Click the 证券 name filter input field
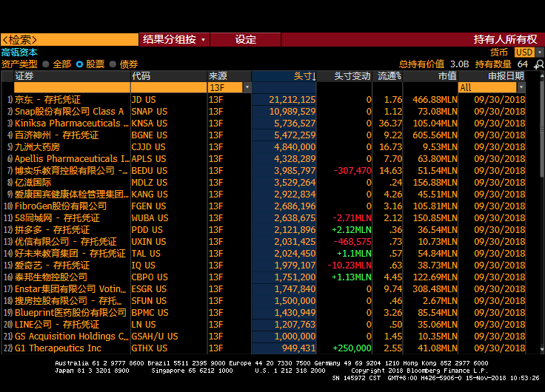545x392 pixels. pos(73,87)
